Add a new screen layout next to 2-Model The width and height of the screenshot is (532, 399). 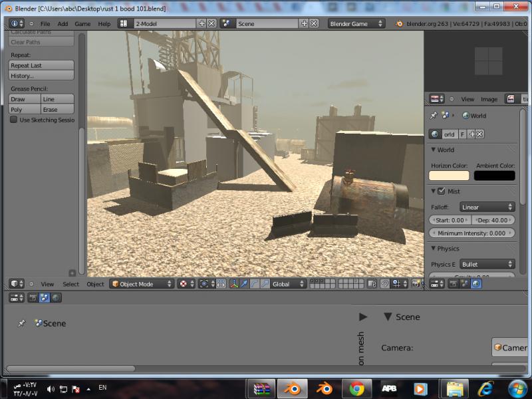pyautogui.click(x=202, y=23)
